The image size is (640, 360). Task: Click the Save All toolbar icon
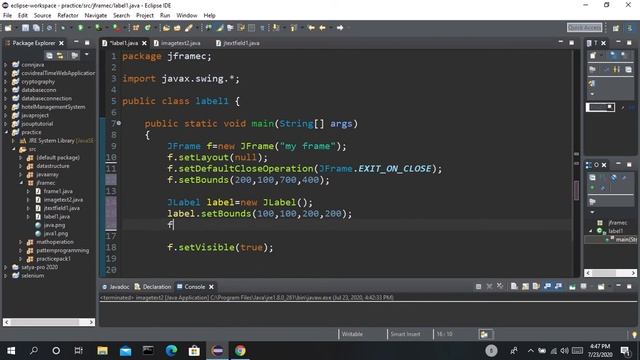pos(36,28)
